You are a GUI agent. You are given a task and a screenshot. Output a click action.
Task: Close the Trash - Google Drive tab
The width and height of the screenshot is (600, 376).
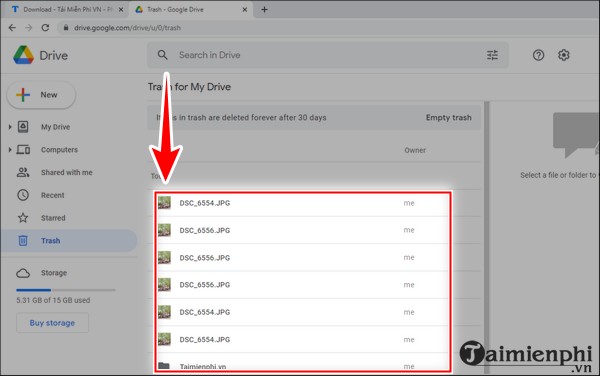pyautogui.click(x=245, y=10)
